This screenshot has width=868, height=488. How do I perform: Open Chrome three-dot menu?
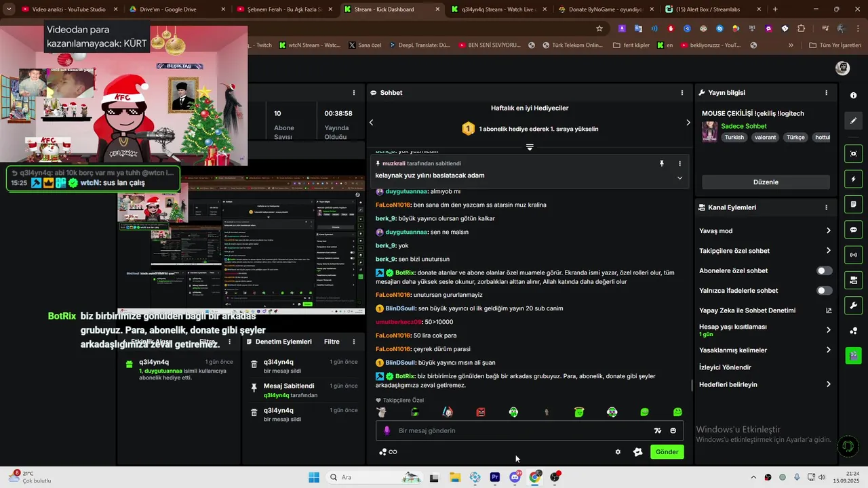point(857,28)
